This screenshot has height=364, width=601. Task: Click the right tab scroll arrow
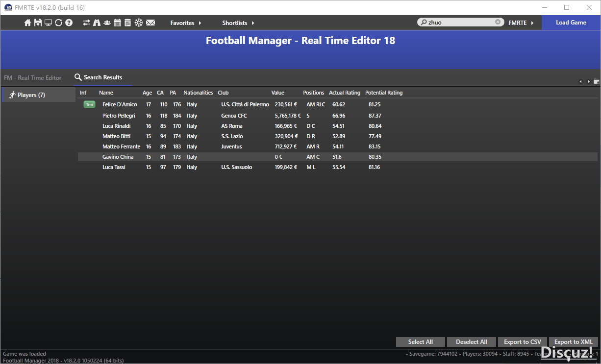tap(589, 81)
